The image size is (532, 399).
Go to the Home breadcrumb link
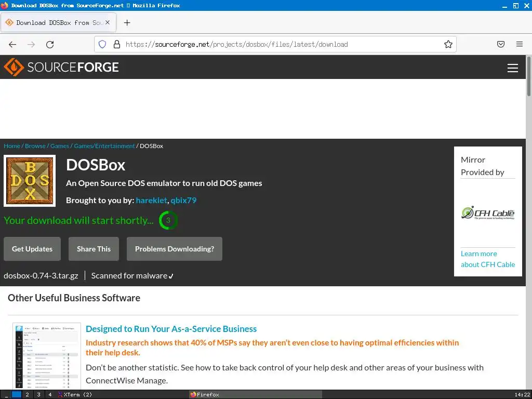coord(12,146)
